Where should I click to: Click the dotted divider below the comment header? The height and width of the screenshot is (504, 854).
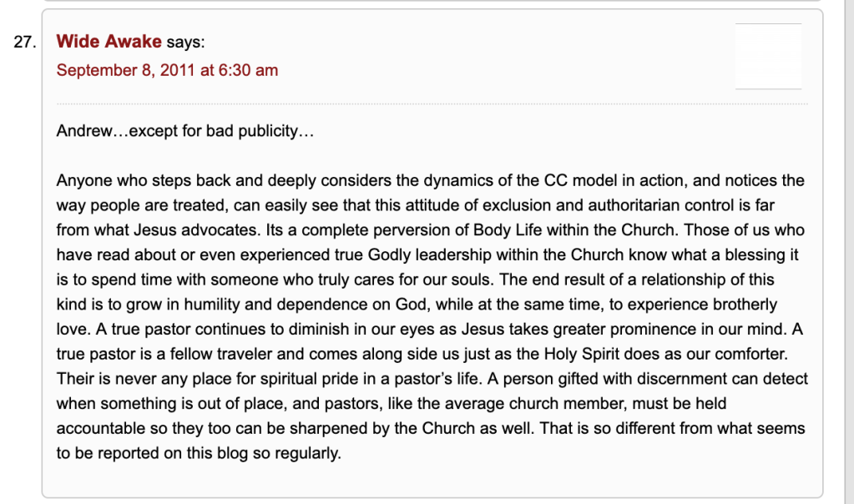(432, 103)
